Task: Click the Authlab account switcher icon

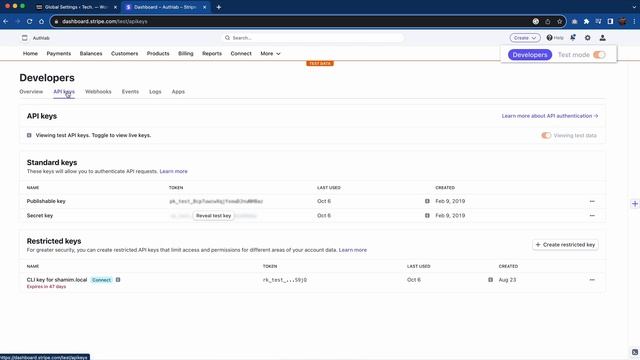Action: pos(25,38)
